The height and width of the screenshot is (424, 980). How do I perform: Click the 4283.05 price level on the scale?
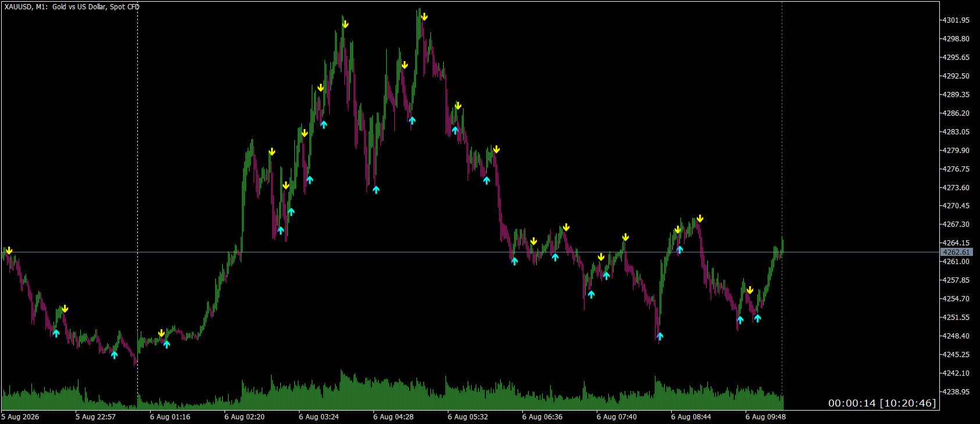click(956, 132)
